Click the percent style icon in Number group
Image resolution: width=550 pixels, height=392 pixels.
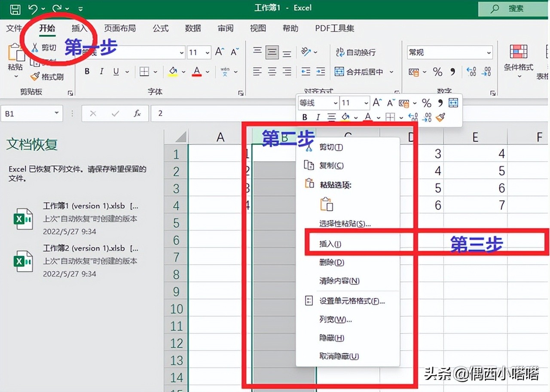[438, 72]
